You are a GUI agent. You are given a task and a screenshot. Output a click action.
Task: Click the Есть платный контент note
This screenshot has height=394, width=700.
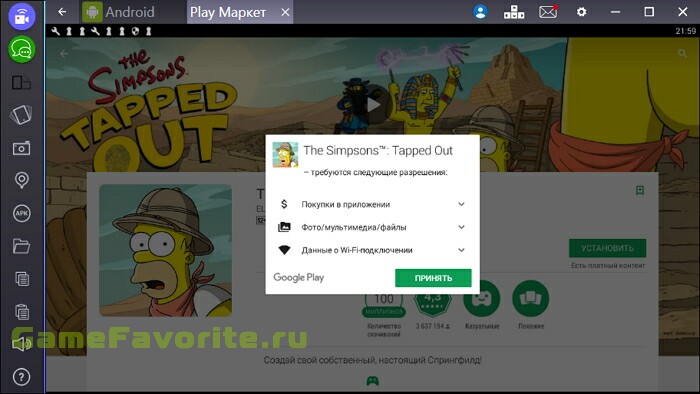coord(608,265)
